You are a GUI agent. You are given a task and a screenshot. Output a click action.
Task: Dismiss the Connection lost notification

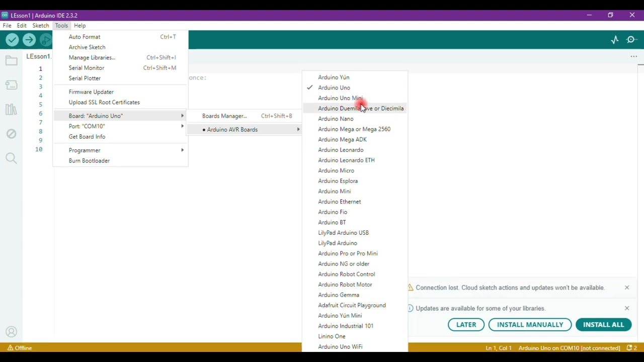point(627,288)
